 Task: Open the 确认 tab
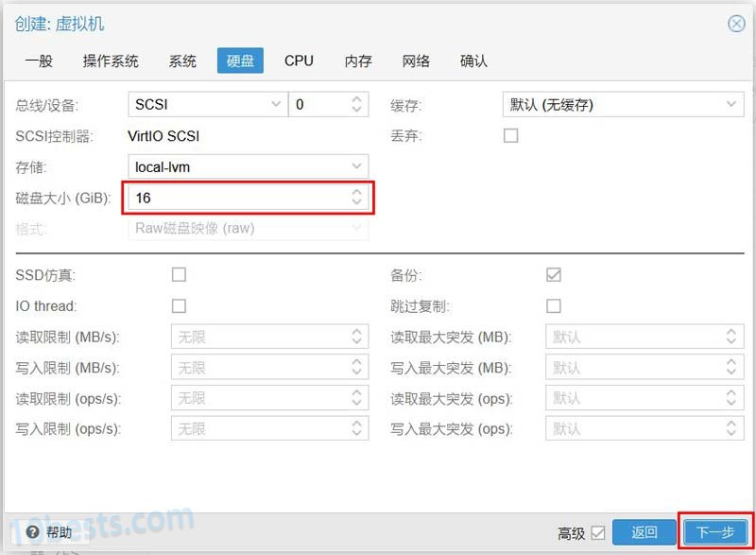click(x=473, y=61)
